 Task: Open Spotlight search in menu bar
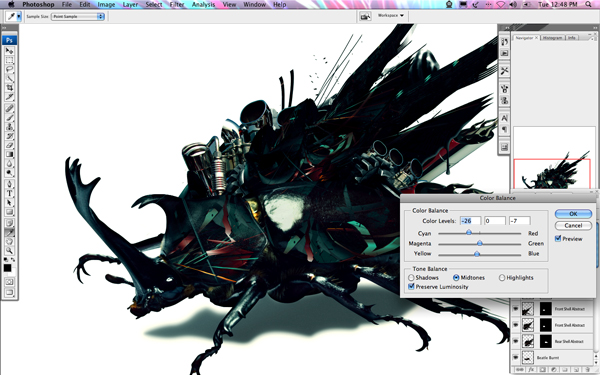(x=589, y=5)
